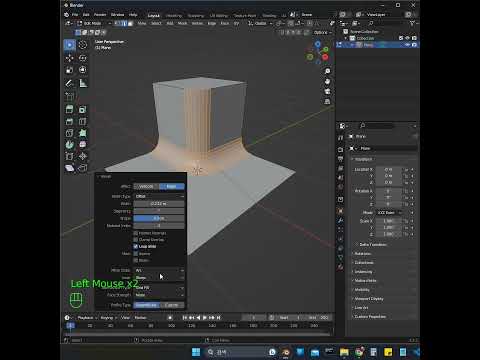The image size is (480, 360).
Task: Open viewport Options dropdown
Action: coord(323,32)
